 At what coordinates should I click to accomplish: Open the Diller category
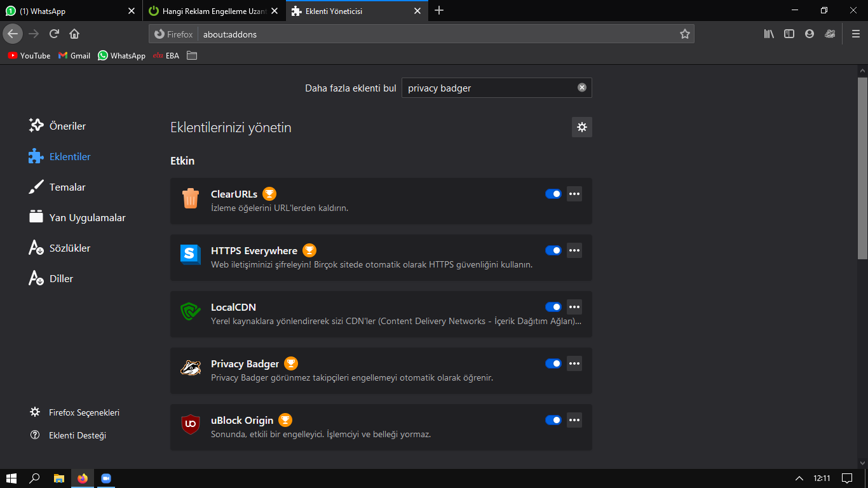tap(51, 278)
